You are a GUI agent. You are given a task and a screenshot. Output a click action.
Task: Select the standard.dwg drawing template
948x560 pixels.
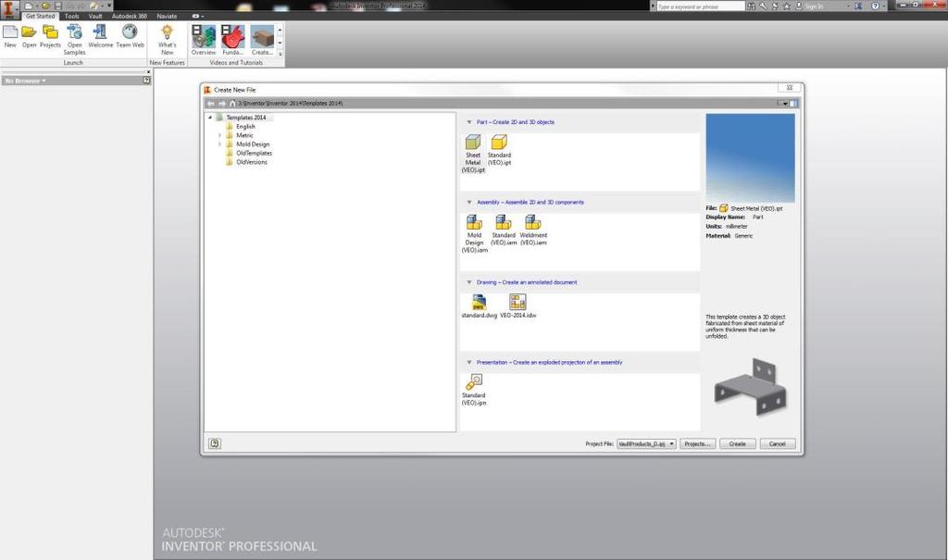(479, 306)
